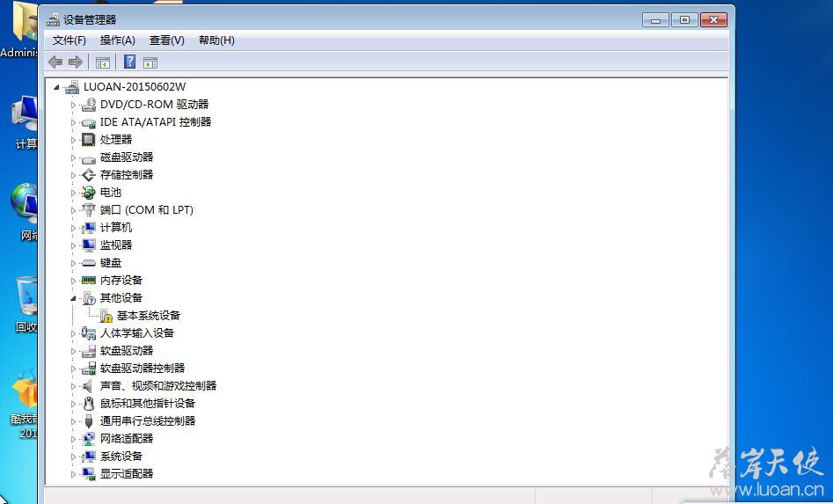Click the disk drive icon beside 磁盘驱动器

(x=89, y=158)
